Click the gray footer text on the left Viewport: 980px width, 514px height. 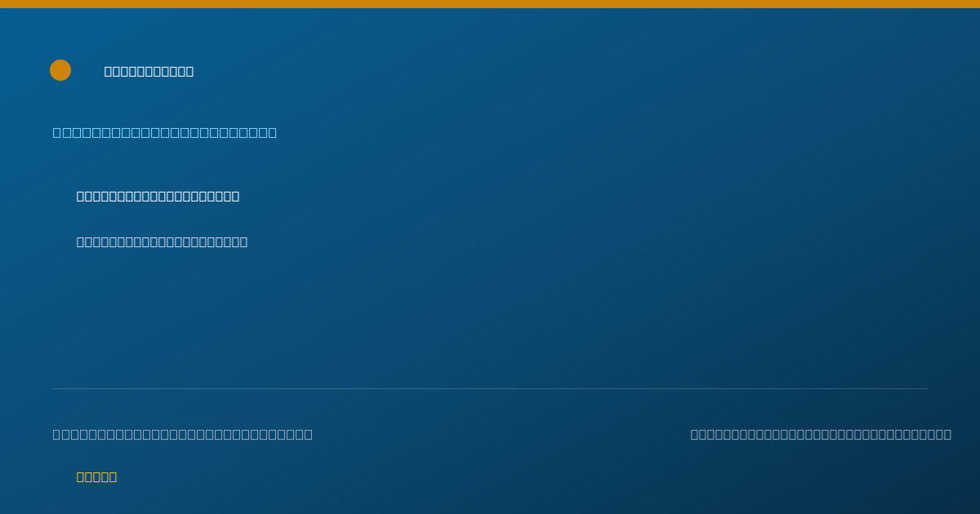183,434
